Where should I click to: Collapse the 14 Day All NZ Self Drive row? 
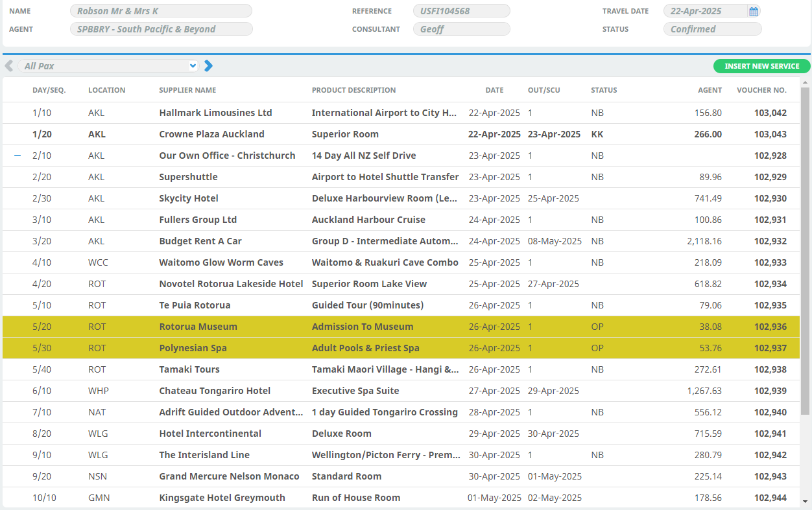click(18, 156)
